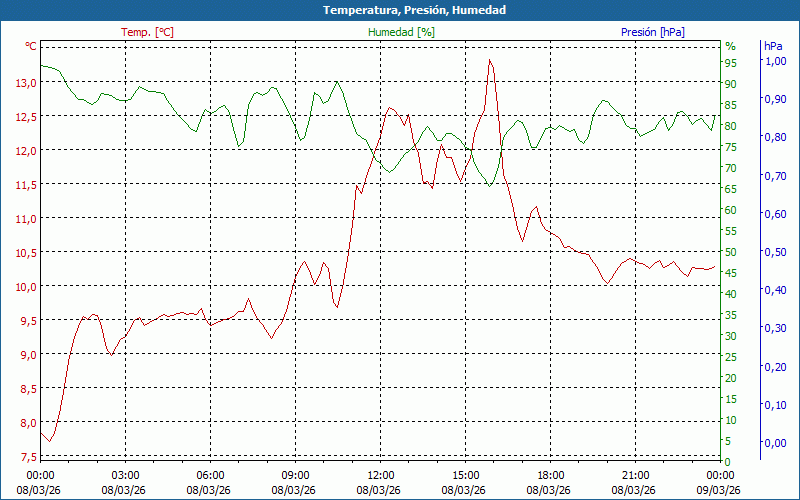
Task: Click the 12:00 time axis label
Action: point(380,475)
